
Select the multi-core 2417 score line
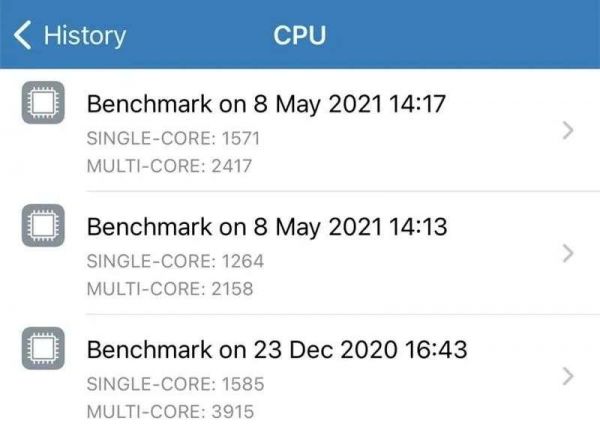pos(170,165)
